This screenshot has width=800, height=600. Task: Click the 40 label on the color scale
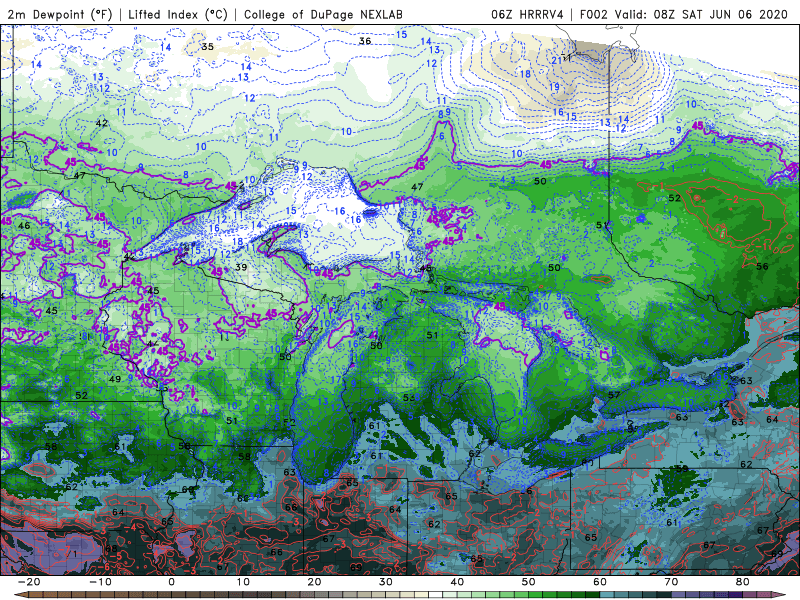[x=457, y=582]
